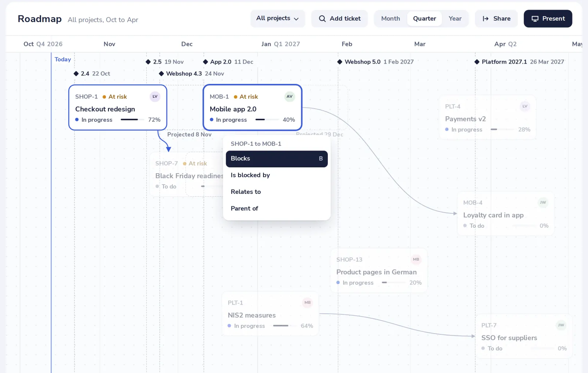Screen dimensions: 588x373
Task: Click the presentation screen icon
Action: tap(535, 19)
